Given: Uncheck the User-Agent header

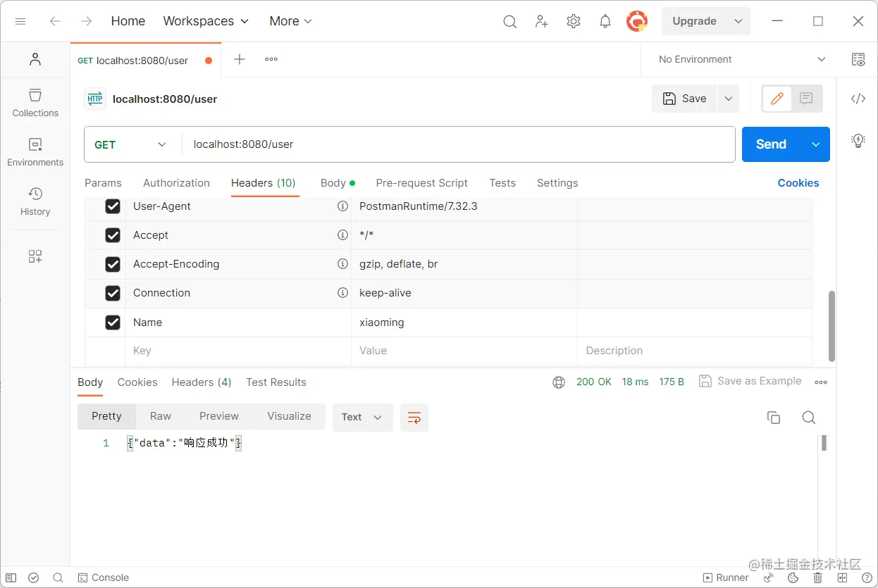Looking at the screenshot, I should (113, 206).
